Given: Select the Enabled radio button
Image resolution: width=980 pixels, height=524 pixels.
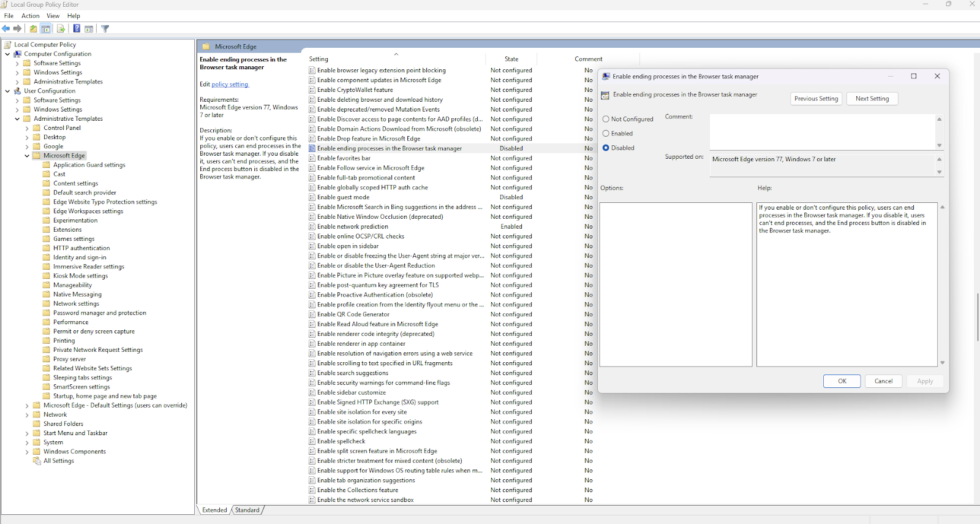Looking at the screenshot, I should [606, 134].
